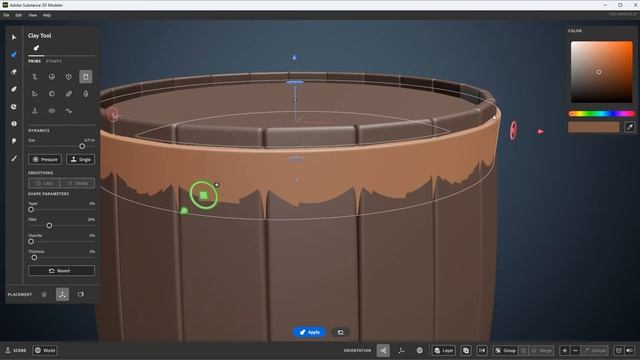Click the green square gizmo handle

click(x=203, y=196)
